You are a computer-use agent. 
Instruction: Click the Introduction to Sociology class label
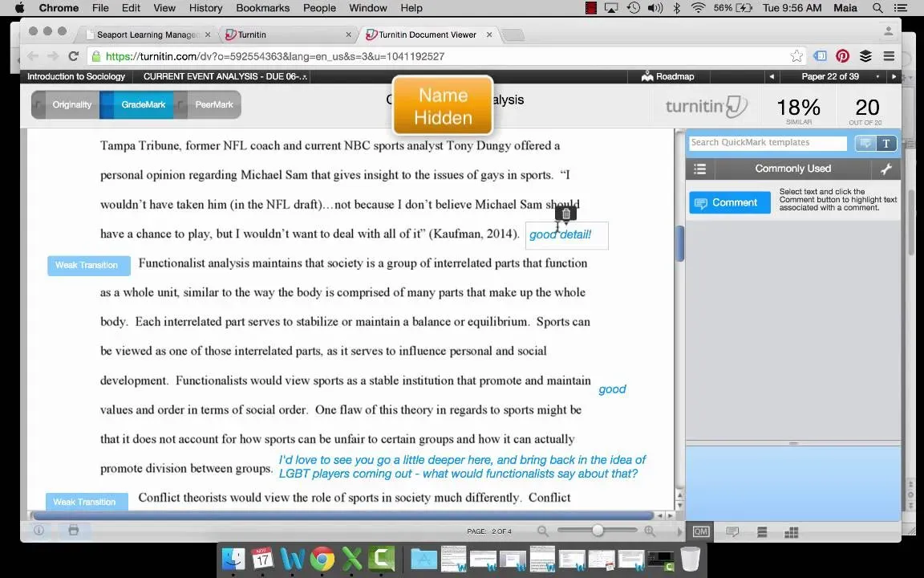pos(76,77)
